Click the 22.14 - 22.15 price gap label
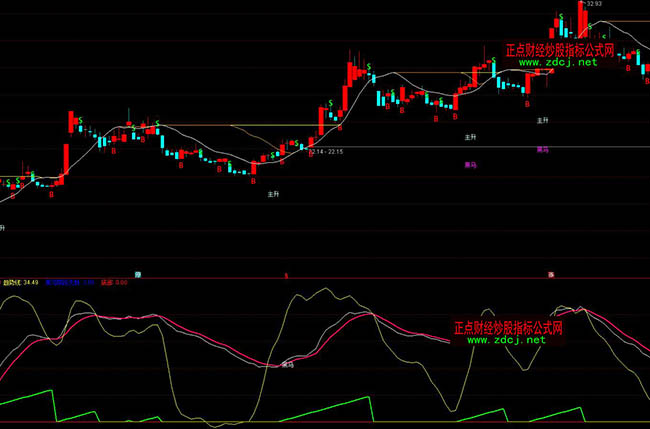Screen dimensions: 650x429 tap(326, 152)
